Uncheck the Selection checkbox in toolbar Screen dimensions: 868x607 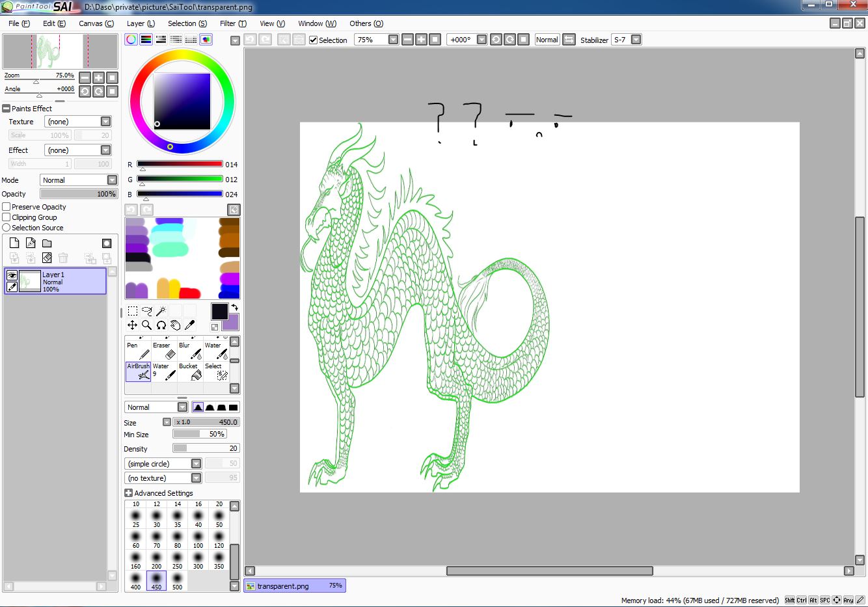(314, 40)
